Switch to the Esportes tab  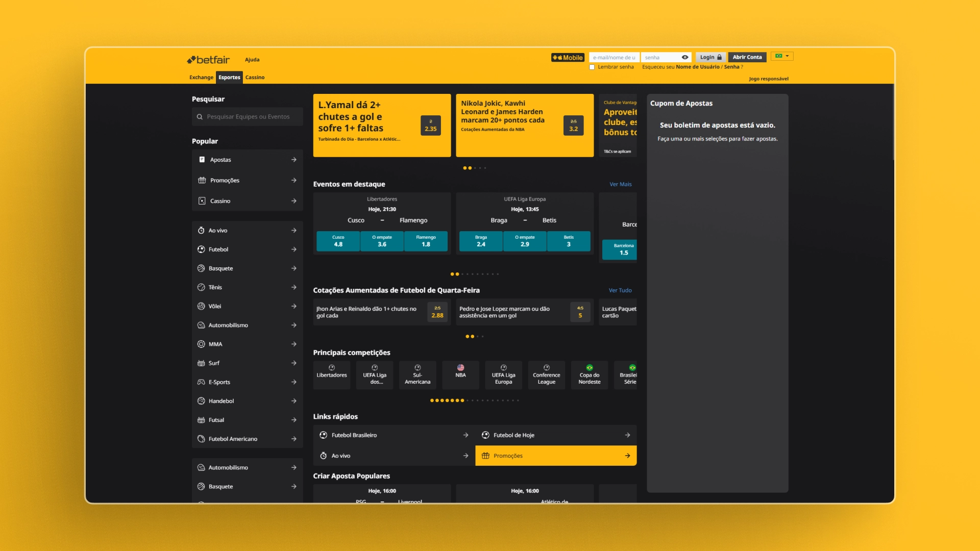[229, 78]
